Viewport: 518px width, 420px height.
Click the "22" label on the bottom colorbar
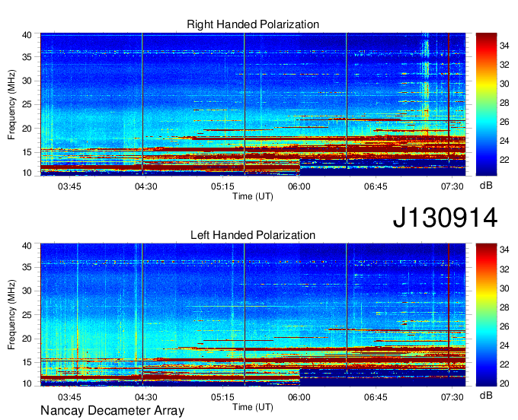[x=504, y=364]
